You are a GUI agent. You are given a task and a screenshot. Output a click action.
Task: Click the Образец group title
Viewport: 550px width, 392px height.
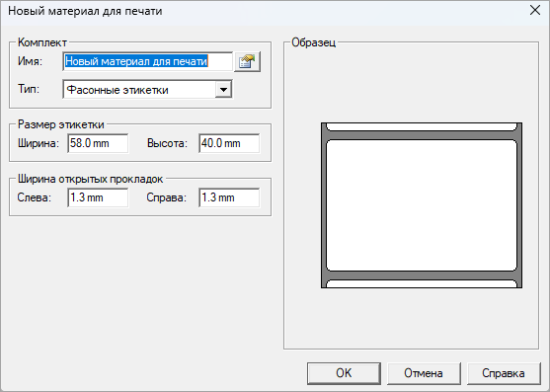pyautogui.click(x=314, y=42)
